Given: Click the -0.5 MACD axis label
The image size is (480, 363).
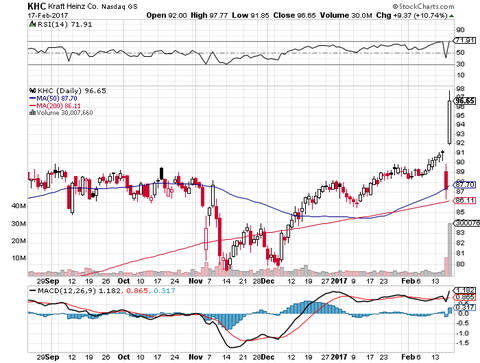Looking at the screenshot, I should [462, 323].
